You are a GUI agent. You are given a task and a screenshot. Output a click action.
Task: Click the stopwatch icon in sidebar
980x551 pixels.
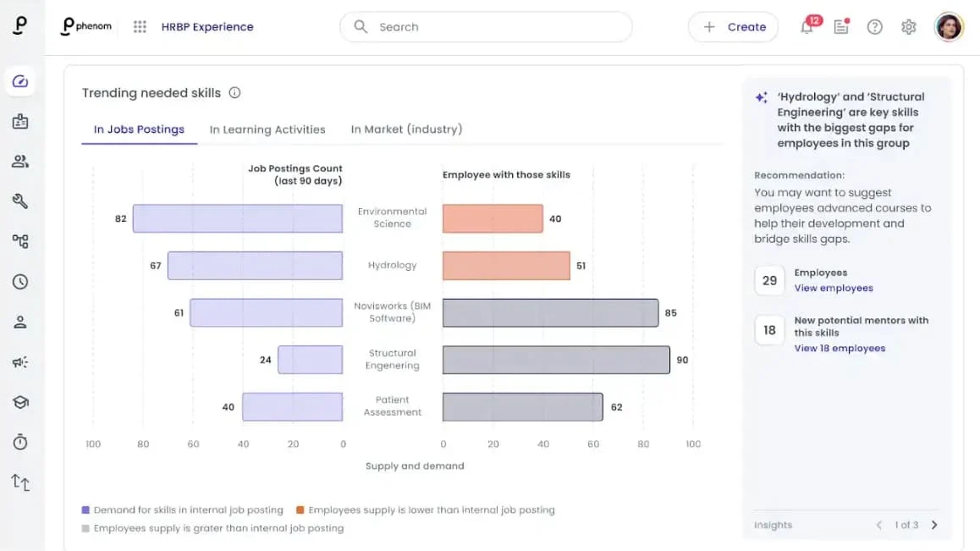coord(20,442)
